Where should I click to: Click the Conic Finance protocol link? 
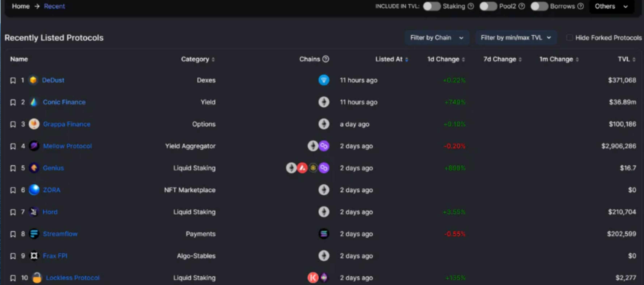pos(64,102)
